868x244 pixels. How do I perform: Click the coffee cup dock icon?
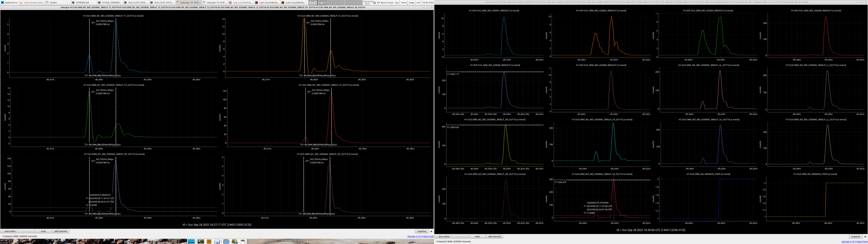(x=243, y=241)
